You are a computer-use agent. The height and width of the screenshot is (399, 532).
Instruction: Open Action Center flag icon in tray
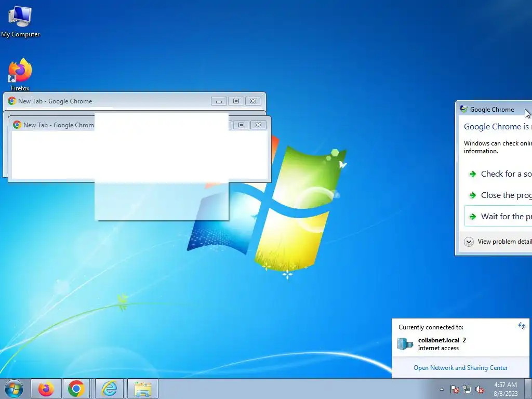pos(454,389)
